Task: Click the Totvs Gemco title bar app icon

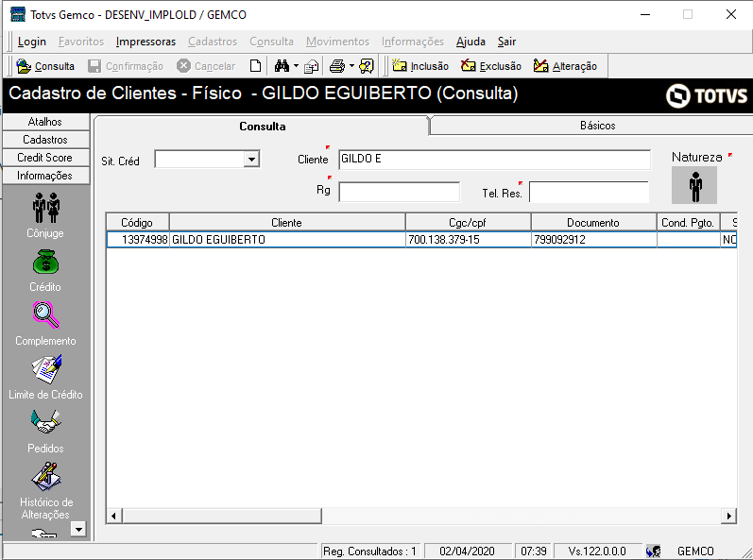Action: coord(18,14)
